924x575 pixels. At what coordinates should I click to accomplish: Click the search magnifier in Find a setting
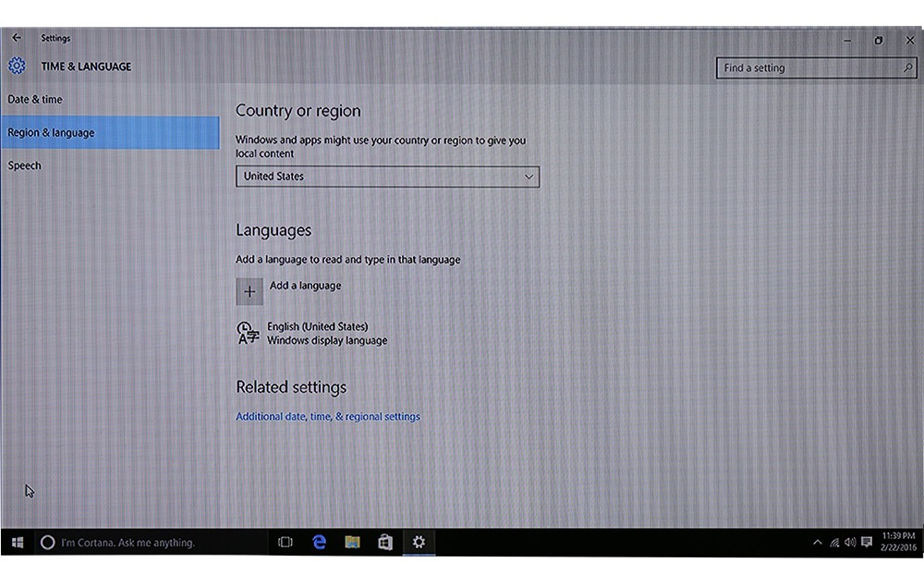(907, 68)
